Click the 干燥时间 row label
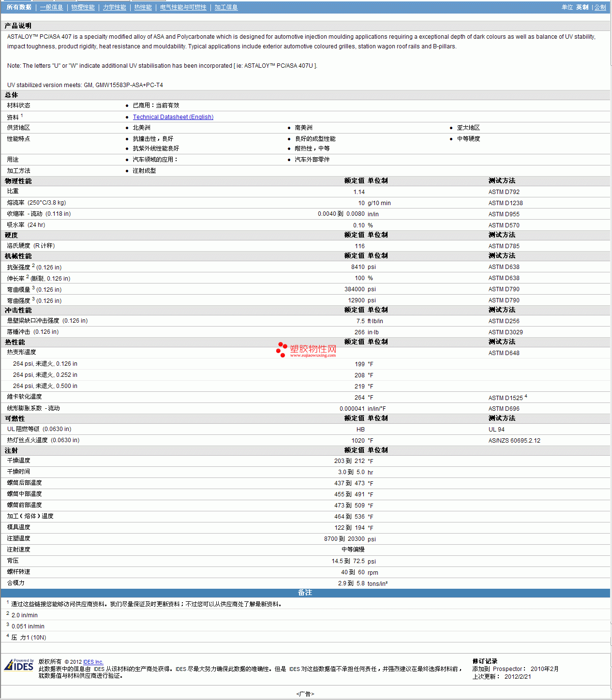 tap(18, 472)
